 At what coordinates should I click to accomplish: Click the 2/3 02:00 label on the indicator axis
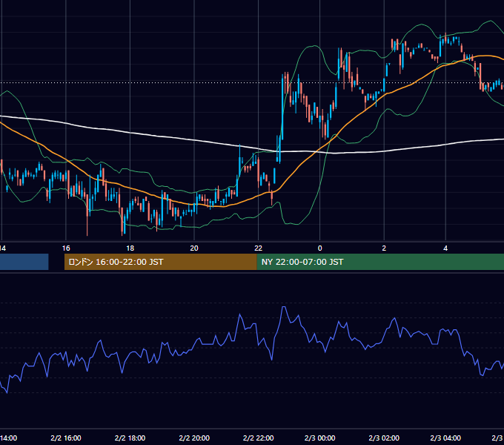384,438
